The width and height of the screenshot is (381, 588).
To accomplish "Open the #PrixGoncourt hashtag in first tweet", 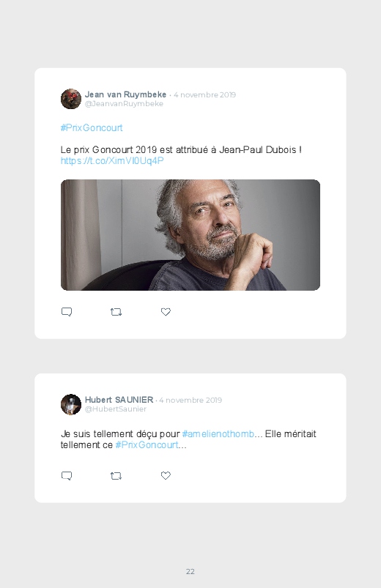I will pos(92,128).
